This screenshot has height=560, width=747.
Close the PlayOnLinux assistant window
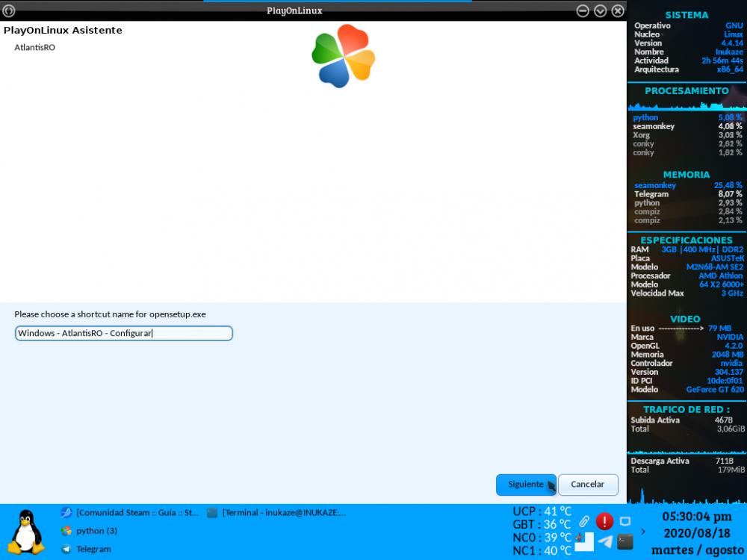pos(618,10)
